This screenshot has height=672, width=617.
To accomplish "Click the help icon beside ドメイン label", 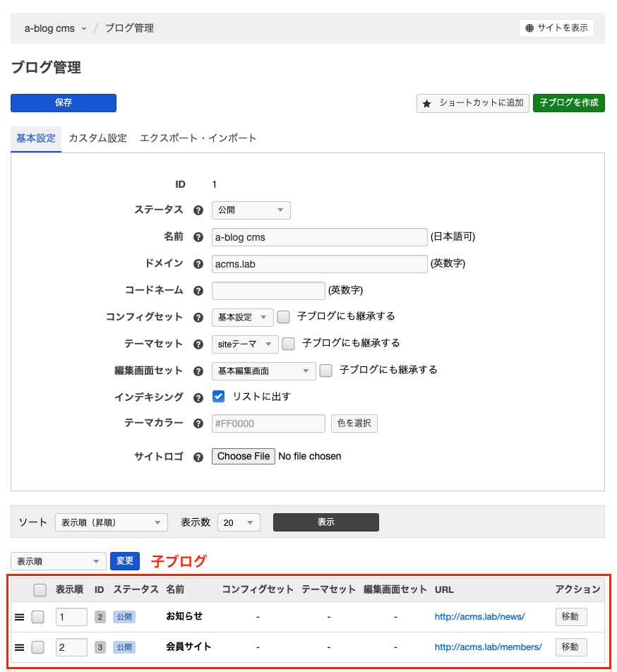I will pos(198,264).
